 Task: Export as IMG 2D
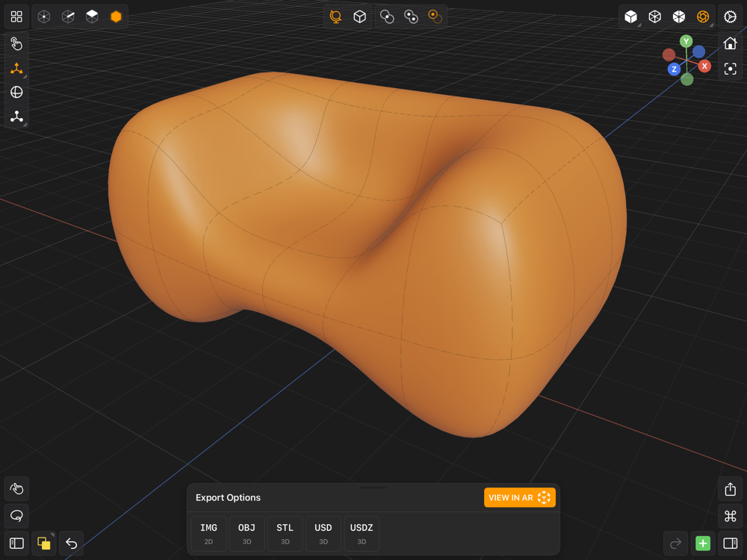(x=208, y=534)
